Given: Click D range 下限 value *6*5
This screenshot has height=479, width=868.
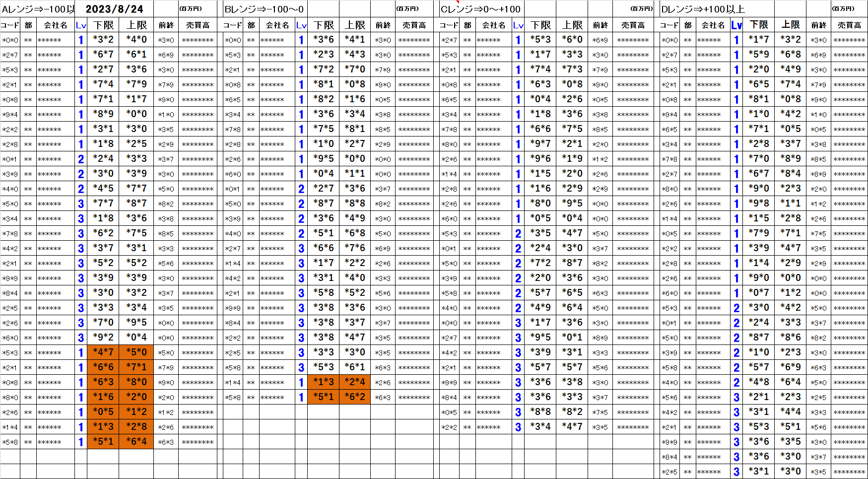Looking at the screenshot, I should (x=759, y=84).
